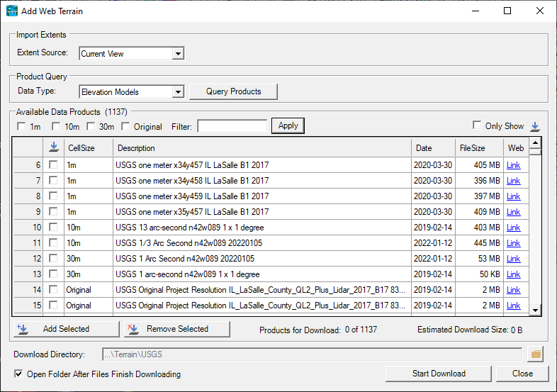Check the Only Show checkbox
The height and width of the screenshot is (392, 557).
[477, 125]
